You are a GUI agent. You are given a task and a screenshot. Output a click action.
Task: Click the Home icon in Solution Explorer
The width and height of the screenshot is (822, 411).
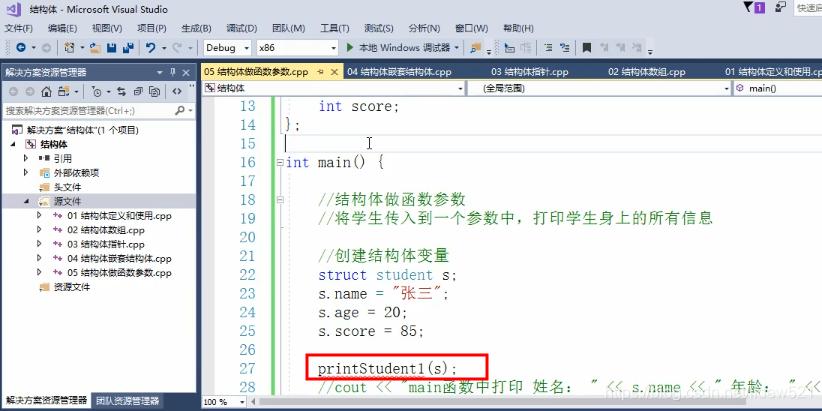click(x=47, y=92)
